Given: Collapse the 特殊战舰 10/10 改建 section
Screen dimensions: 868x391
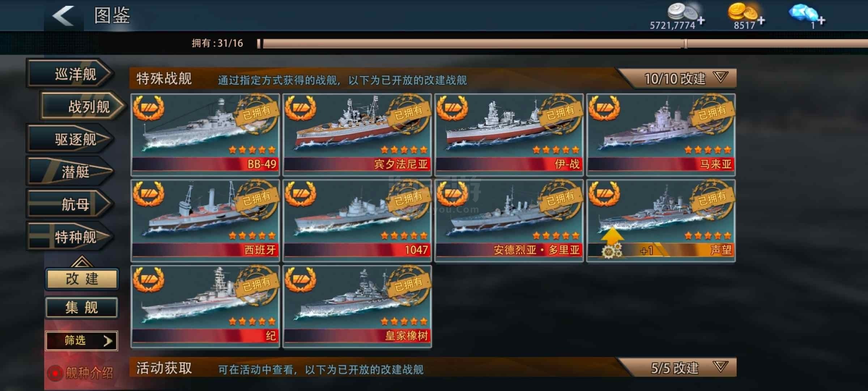Looking at the screenshot, I should point(720,77).
